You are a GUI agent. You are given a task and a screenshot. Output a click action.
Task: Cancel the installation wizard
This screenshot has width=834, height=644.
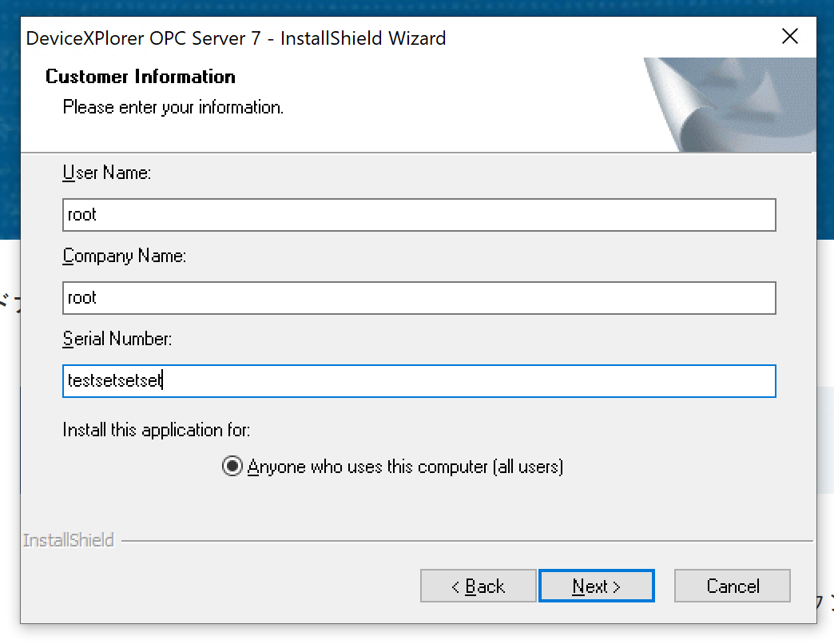(733, 586)
